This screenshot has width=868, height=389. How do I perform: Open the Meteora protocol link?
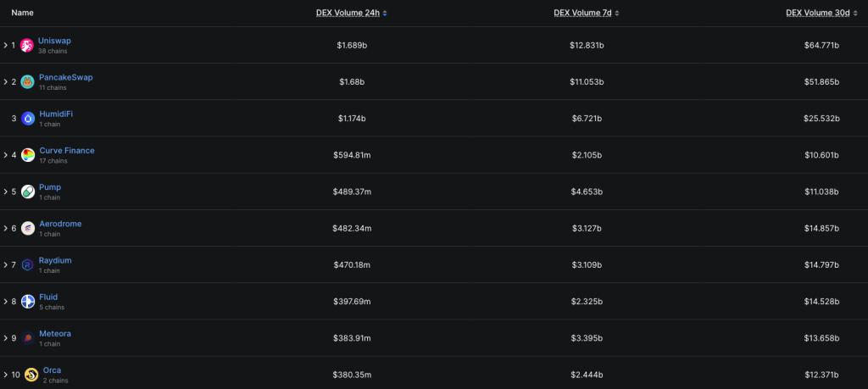coord(55,333)
